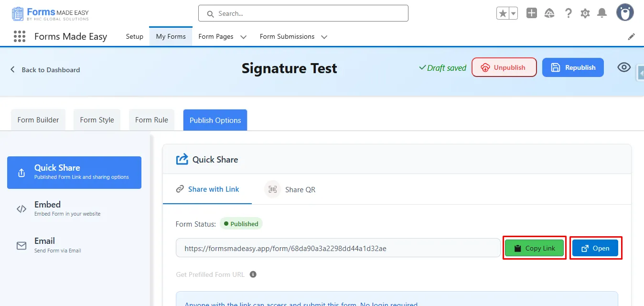Click the user avatar profile icon
Viewport: 644px width, 306px height.
(625, 13)
